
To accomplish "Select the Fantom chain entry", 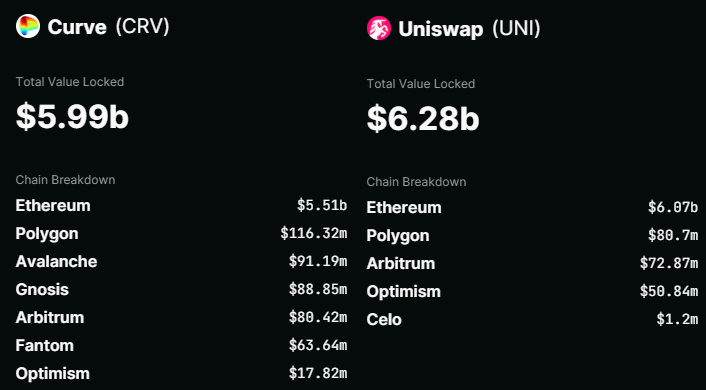I will click(181, 345).
